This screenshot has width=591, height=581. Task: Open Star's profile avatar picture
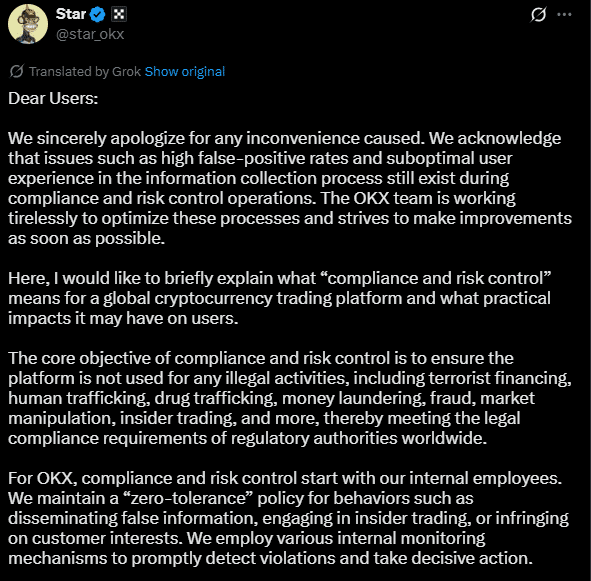coord(28,24)
